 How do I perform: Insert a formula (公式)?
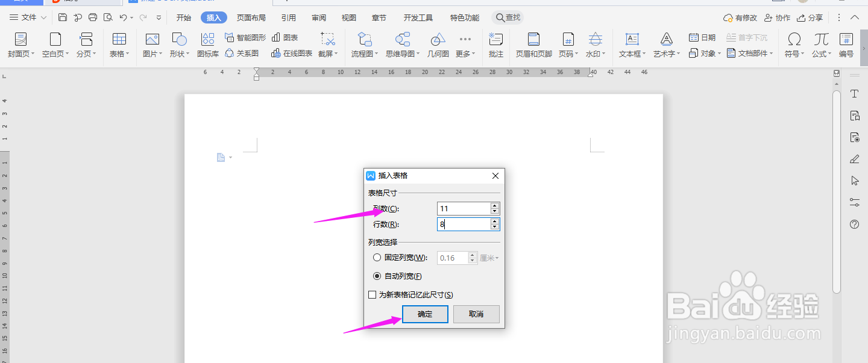pos(821,45)
